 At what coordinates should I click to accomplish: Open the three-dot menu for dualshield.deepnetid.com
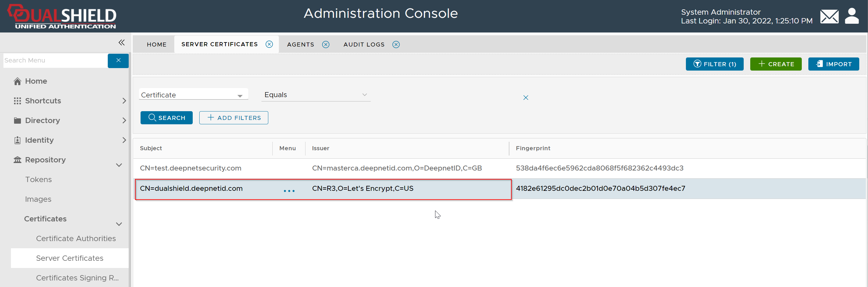(289, 191)
